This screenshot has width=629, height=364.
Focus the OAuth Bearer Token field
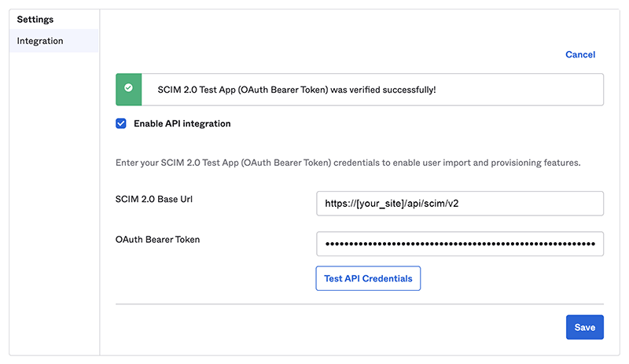coord(459,244)
